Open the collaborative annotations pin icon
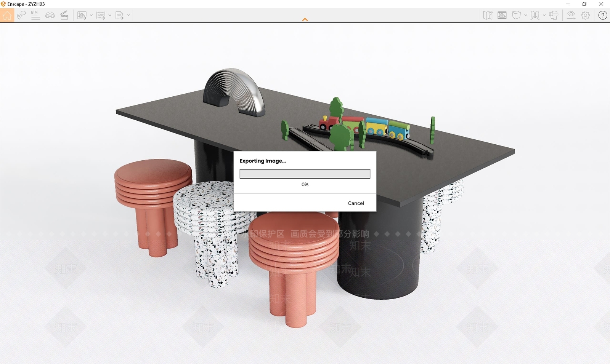 [x=21, y=15]
